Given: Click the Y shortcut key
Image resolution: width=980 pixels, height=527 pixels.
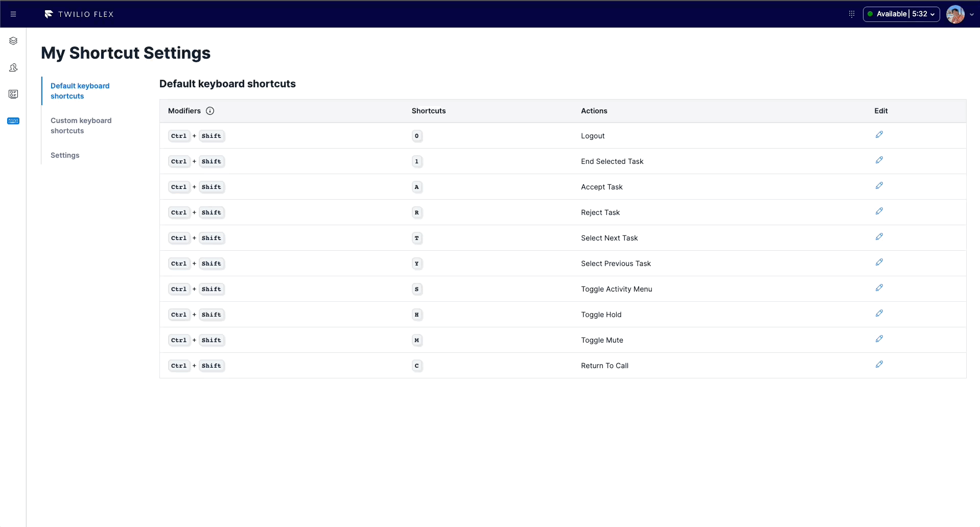Looking at the screenshot, I should point(417,263).
